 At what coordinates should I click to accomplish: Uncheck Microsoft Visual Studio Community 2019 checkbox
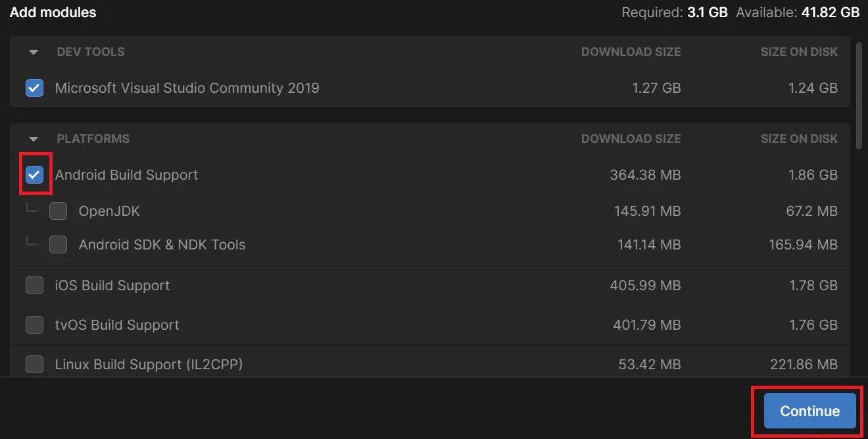(x=34, y=88)
